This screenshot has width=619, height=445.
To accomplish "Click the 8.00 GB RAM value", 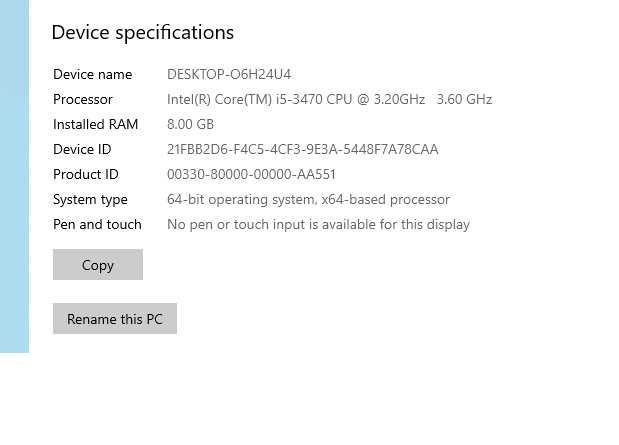I will pos(190,124).
